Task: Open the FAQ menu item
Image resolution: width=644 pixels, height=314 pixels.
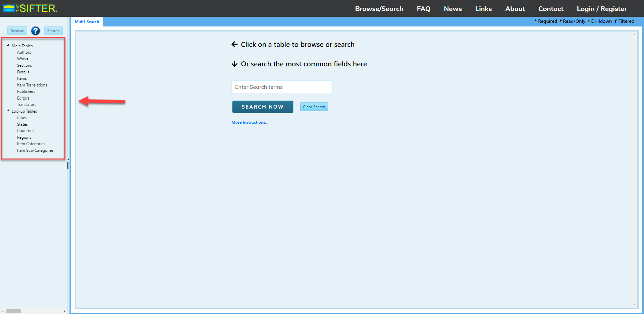Action: 423,9
